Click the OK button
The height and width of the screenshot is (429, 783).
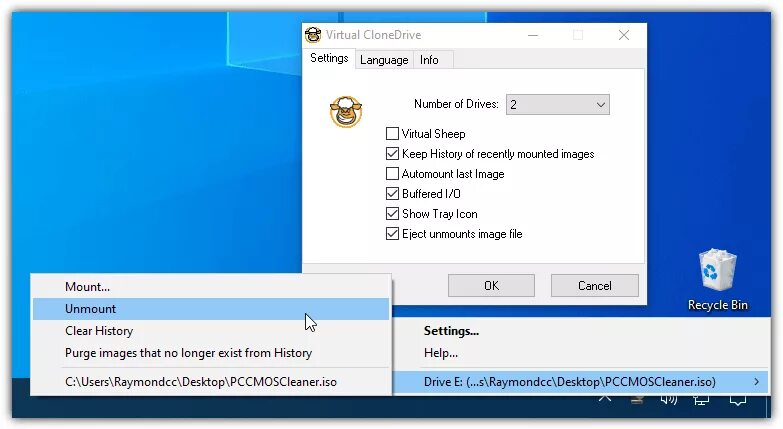[491, 286]
